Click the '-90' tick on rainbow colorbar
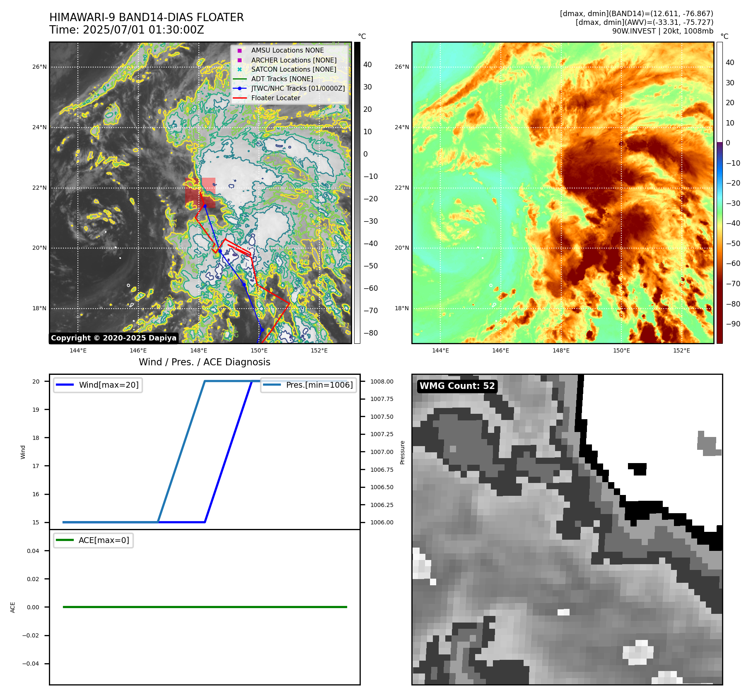751x700 pixels. coord(733,324)
